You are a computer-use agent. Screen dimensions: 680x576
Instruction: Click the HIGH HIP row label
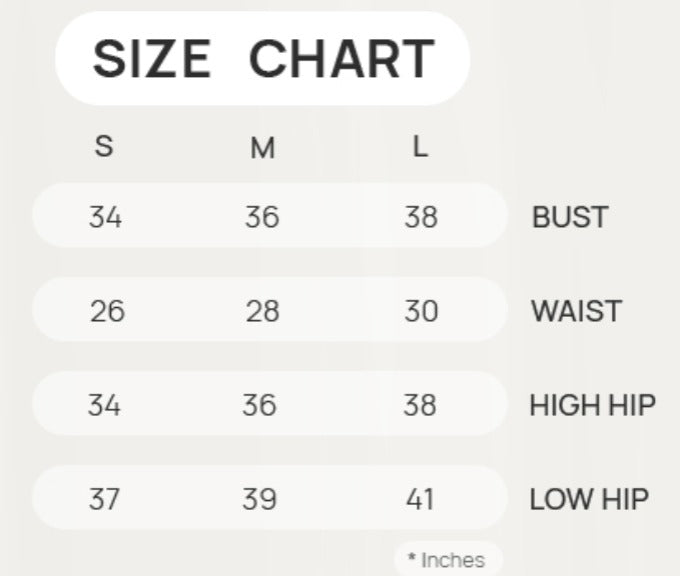[592, 405]
